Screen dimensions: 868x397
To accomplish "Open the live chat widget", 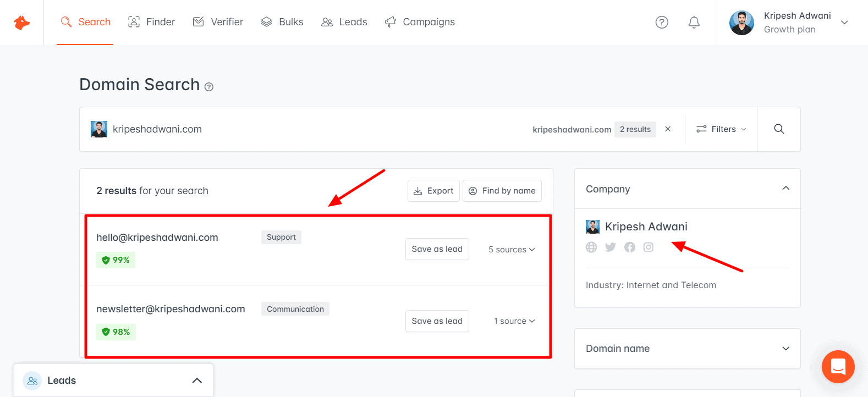I will point(838,367).
